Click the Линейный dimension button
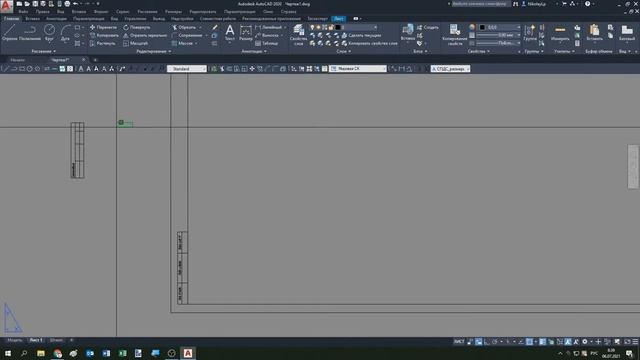 coord(269,27)
